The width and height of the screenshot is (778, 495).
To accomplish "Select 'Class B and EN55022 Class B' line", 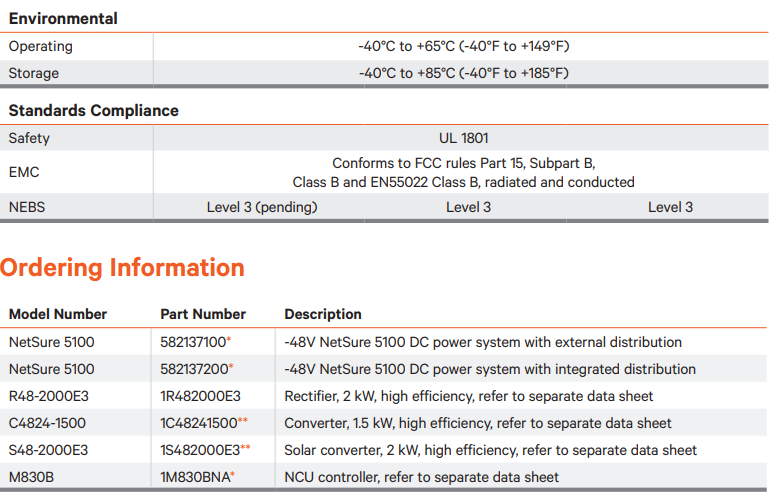I will 463,182.
